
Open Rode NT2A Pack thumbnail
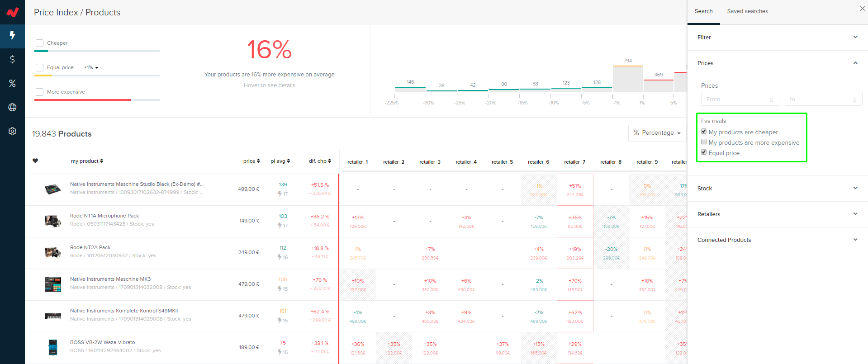53,252
